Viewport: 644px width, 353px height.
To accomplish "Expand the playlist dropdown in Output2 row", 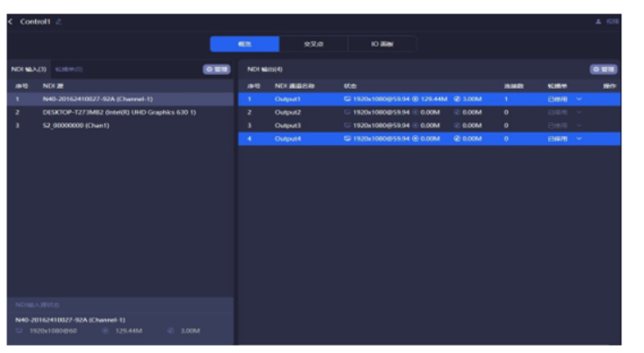I will 579,112.
